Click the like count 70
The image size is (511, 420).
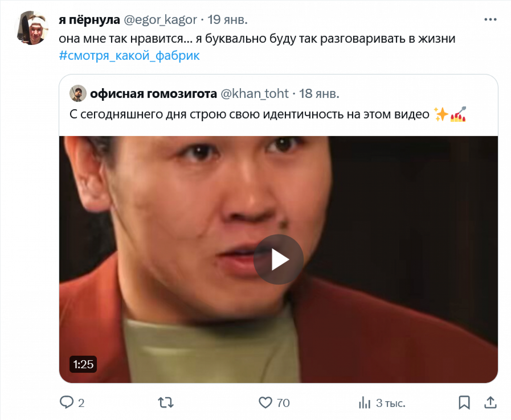(283, 403)
